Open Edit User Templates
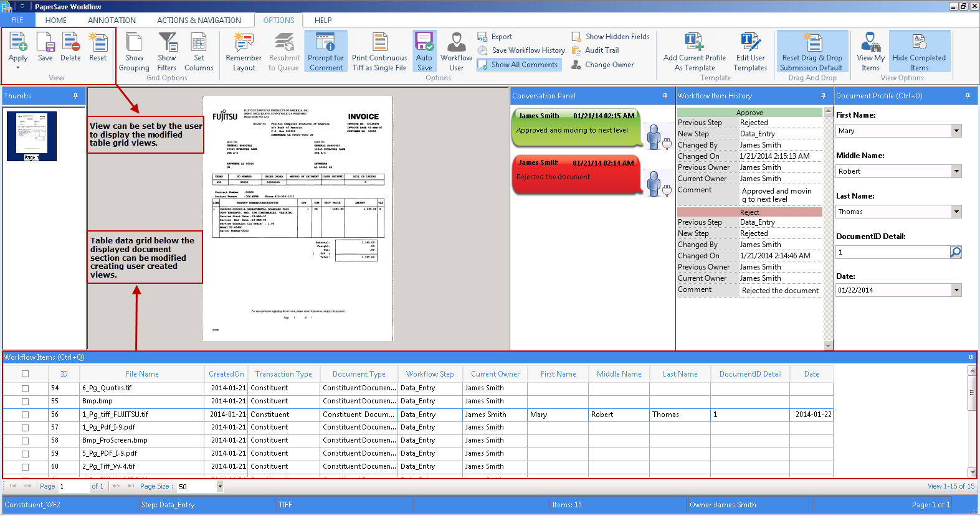 click(x=750, y=52)
